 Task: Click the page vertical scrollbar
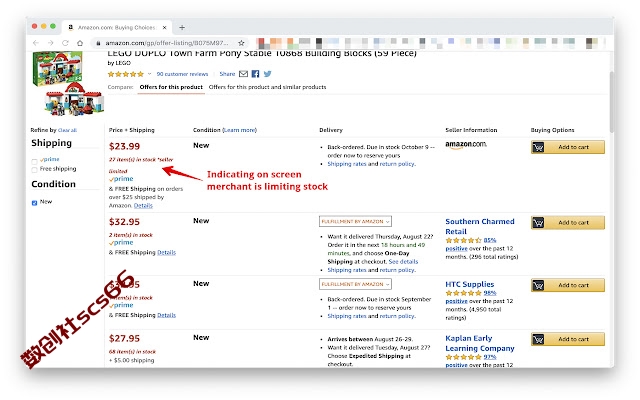611,102
